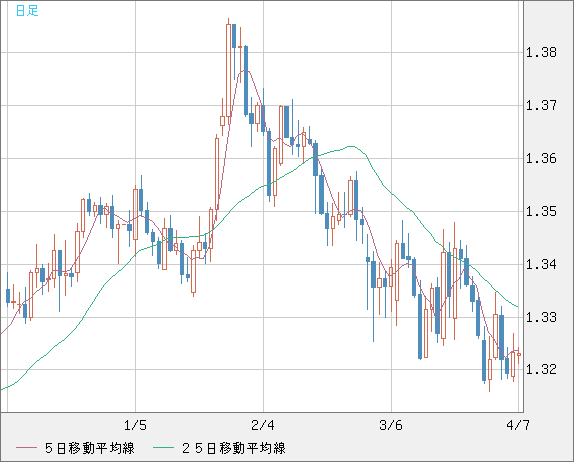Click the 1.32 price axis label
The width and height of the screenshot is (574, 462).
[x=541, y=369]
